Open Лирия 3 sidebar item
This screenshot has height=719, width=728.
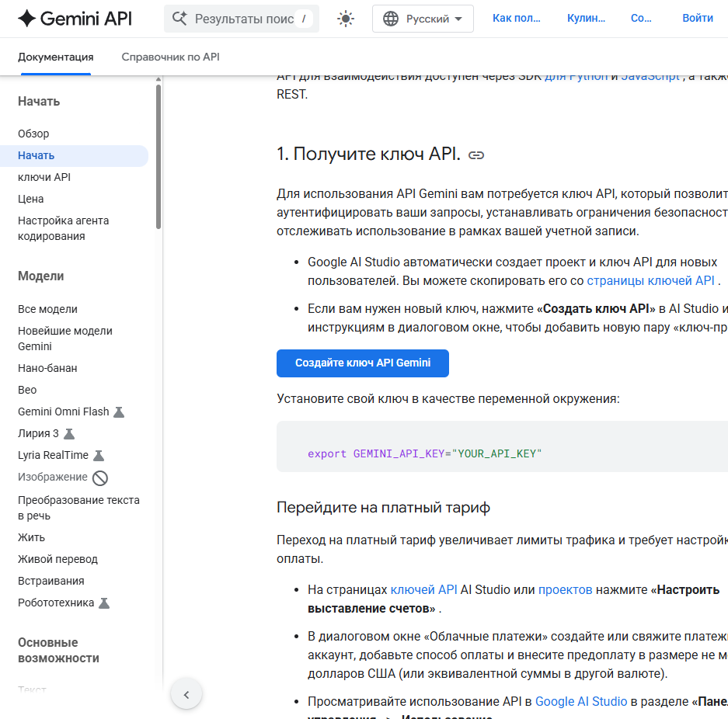click(x=38, y=434)
